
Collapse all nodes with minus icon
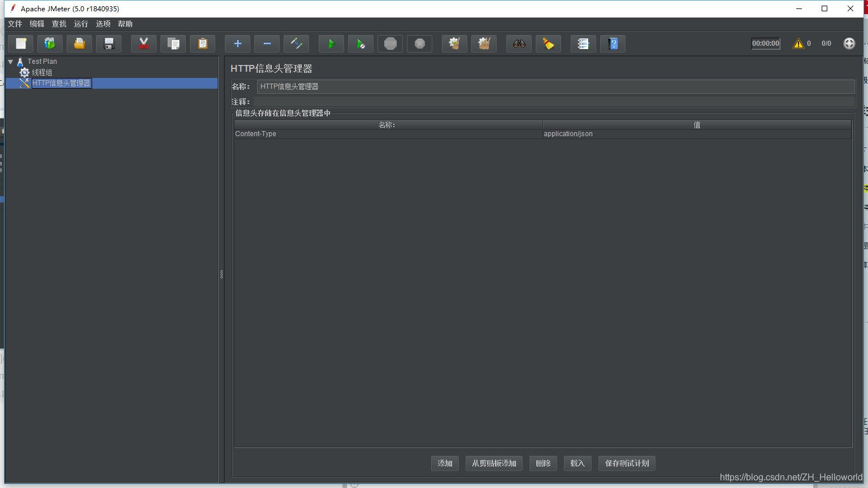(x=267, y=43)
